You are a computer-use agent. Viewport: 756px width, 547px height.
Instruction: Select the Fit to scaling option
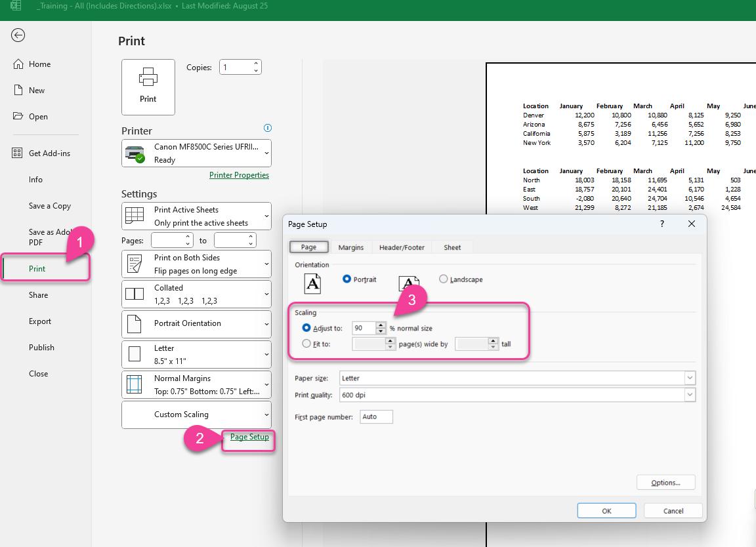tap(305, 344)
